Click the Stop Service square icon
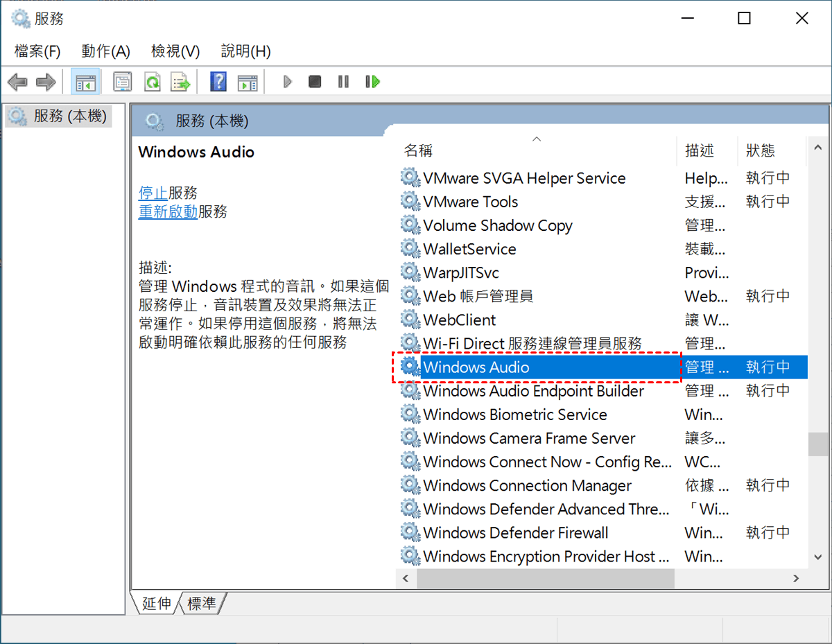 [x=315, y=82]
